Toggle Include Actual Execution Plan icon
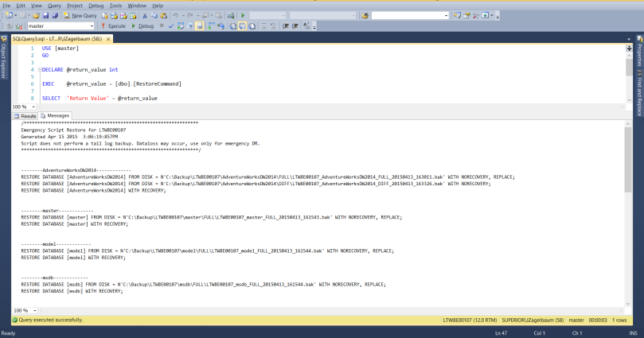 211,25
